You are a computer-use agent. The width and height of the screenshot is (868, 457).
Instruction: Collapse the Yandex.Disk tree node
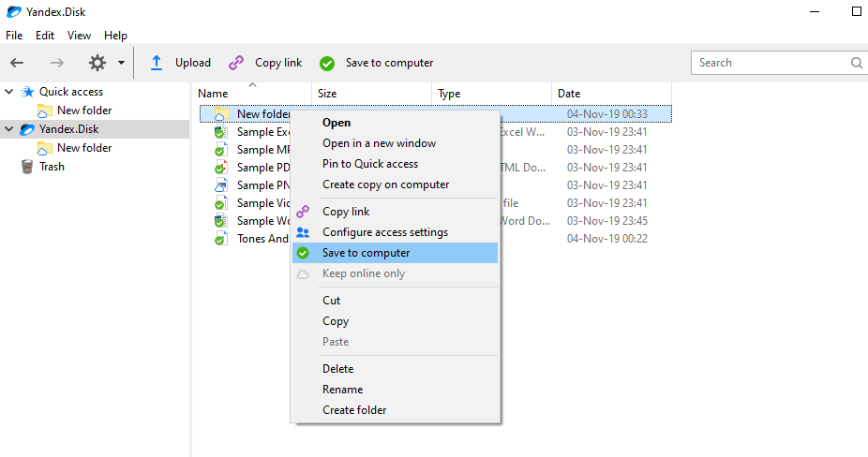coord(8,129)
